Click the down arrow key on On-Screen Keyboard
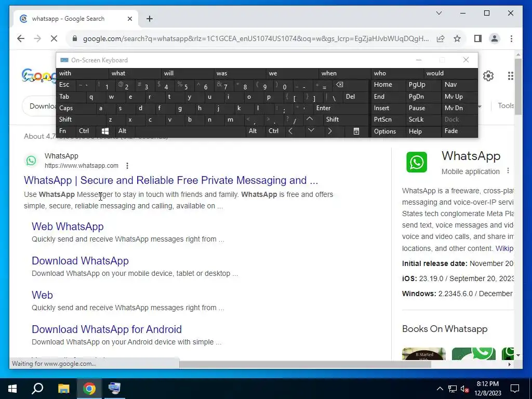The image size is (532, 399). click(311, 130)
